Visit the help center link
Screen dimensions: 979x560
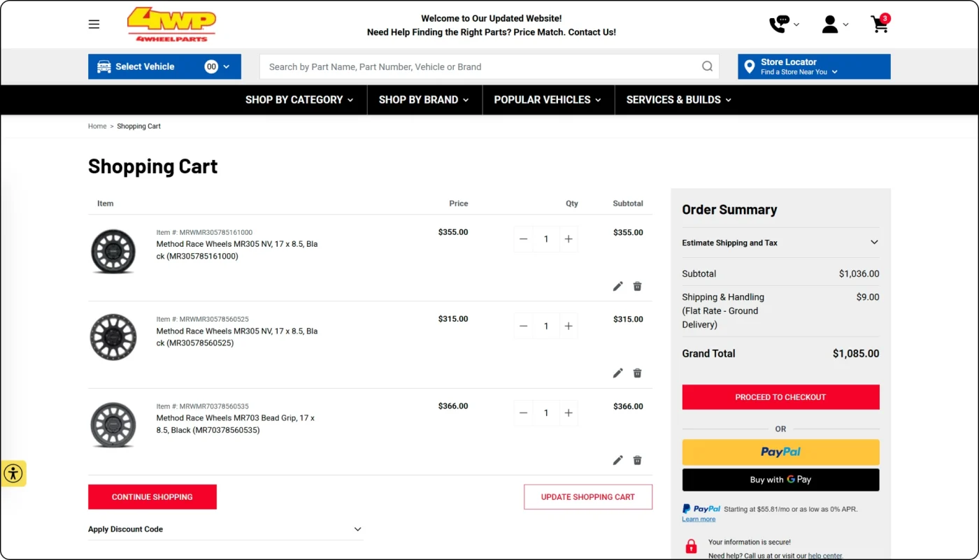point(825,556)
